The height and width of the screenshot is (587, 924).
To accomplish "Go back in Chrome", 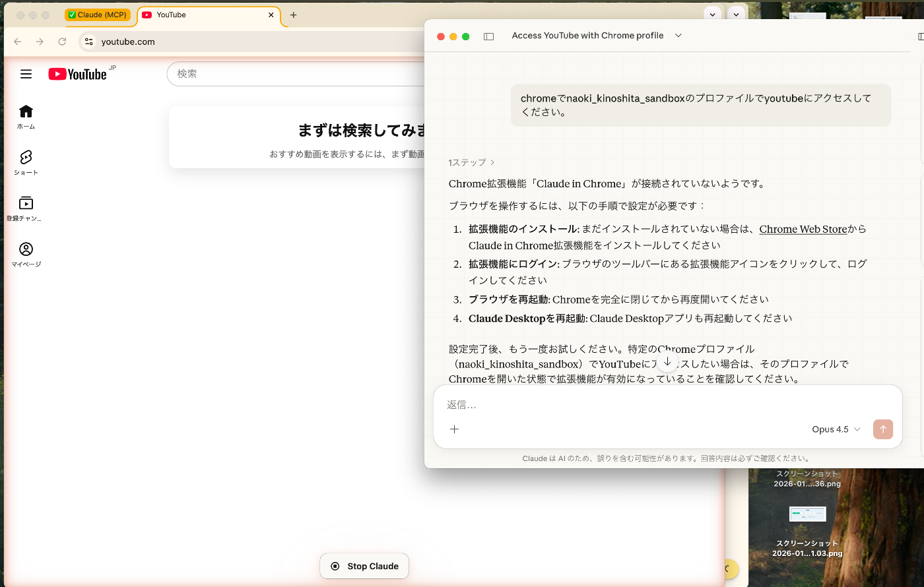I will [x=18, y=42].
